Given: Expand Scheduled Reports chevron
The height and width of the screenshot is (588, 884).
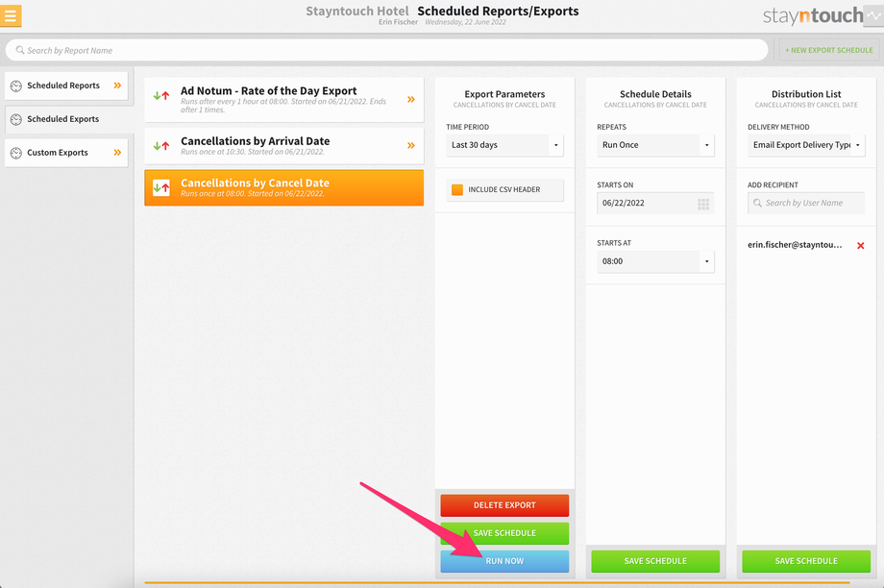Looking at the screenshot, I should coord(117,86).
